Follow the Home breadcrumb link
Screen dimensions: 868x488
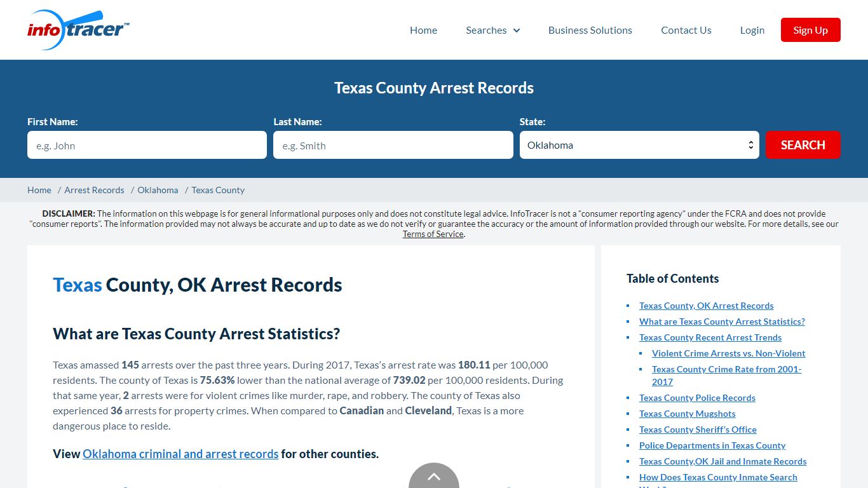pos(39,190)
